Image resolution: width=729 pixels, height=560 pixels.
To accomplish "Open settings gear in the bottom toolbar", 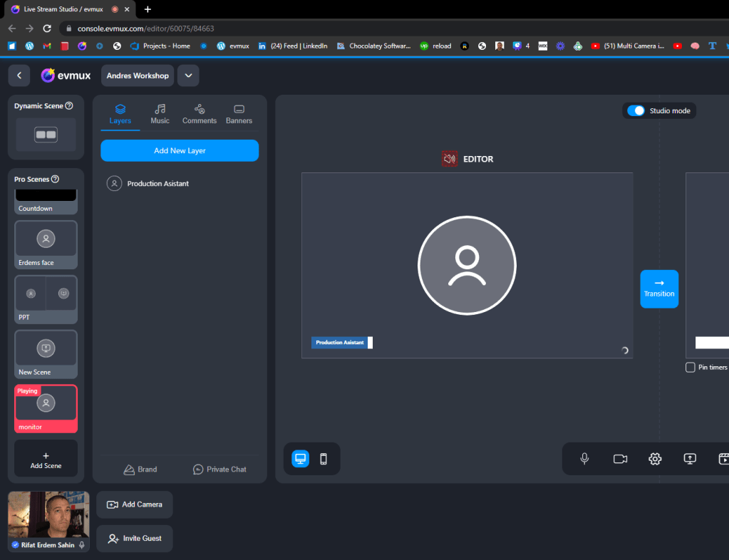I will (655, 459).
